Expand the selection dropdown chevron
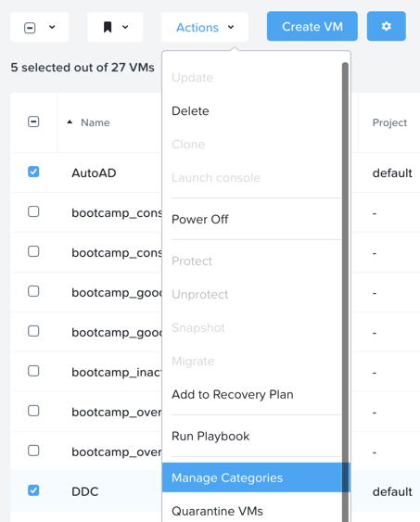The image size is (420, 522). 52,27
